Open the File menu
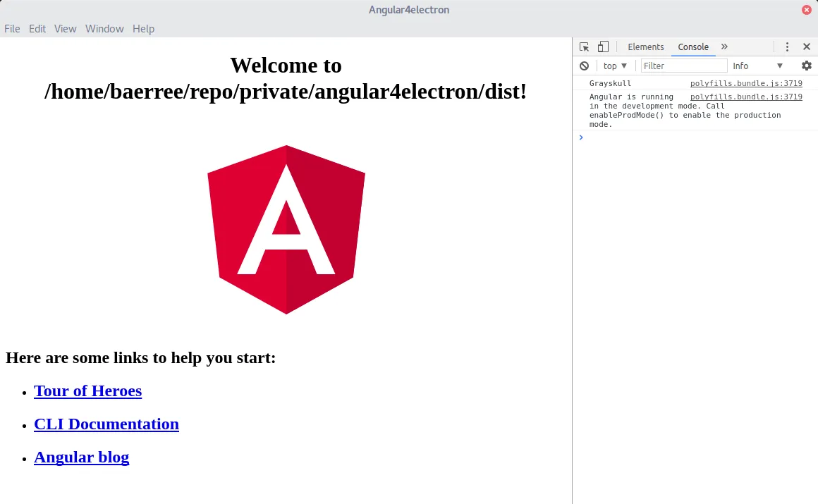 point(12,29)
